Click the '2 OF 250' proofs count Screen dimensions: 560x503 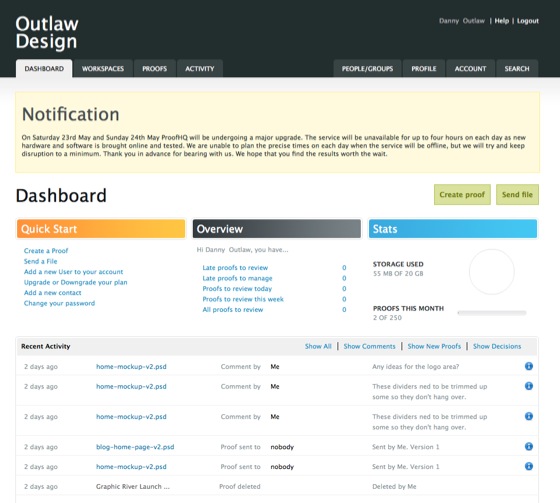click(x=387, y=318)
